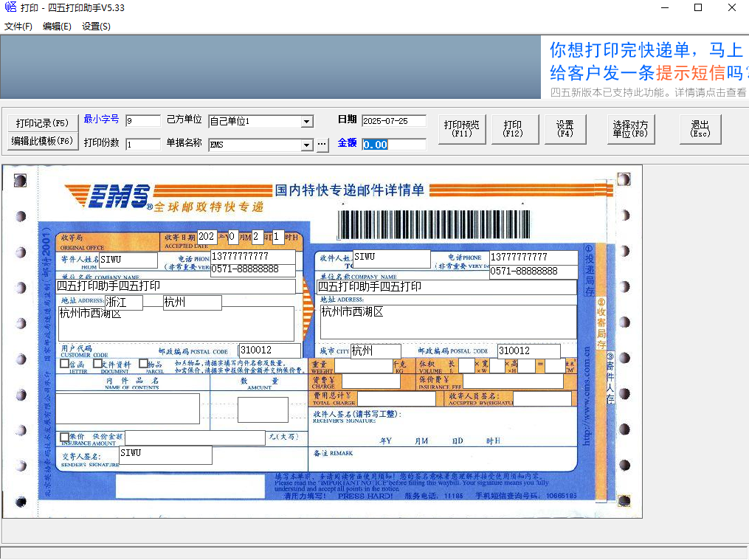This screenshot has width=749, height=560.
Task: Click the 设置(F4) button
Action: tap(565, 129)
